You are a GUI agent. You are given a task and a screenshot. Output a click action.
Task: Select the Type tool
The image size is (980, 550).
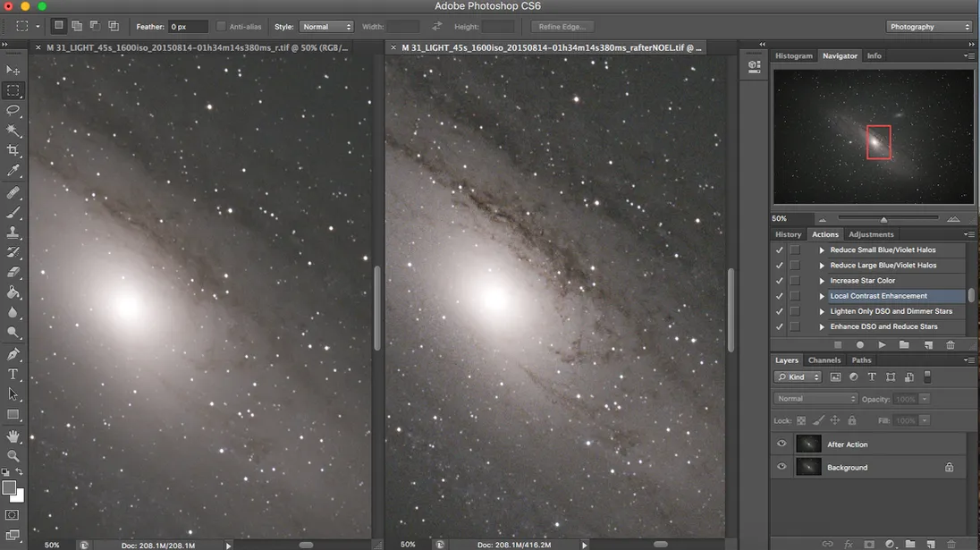click(x=13, y=375)
